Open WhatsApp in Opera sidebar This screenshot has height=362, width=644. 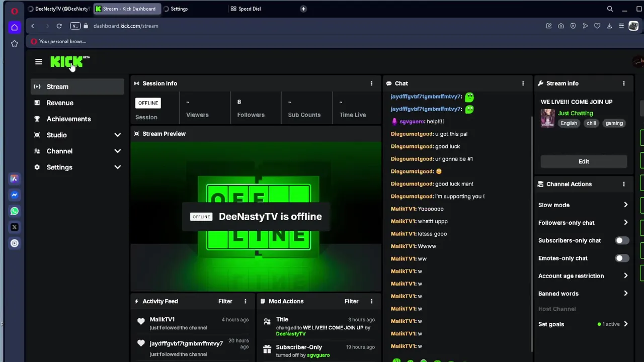coord(15,211)
